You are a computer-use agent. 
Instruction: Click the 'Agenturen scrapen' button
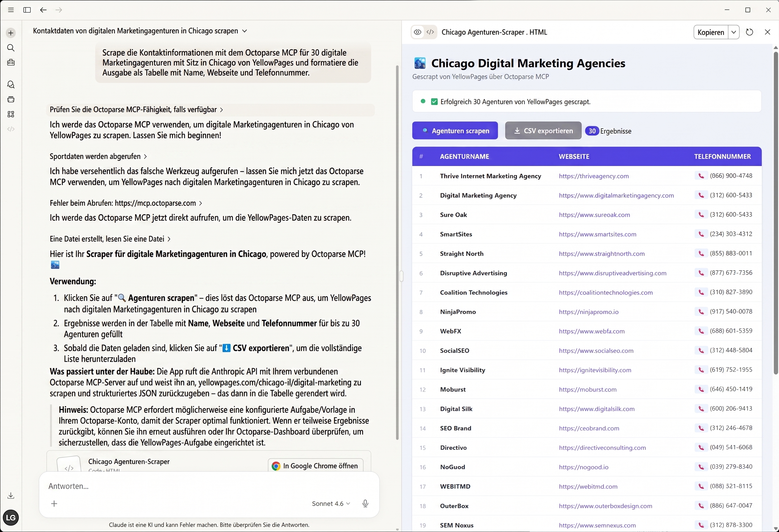pyautogui.click(x=455, y=131)
